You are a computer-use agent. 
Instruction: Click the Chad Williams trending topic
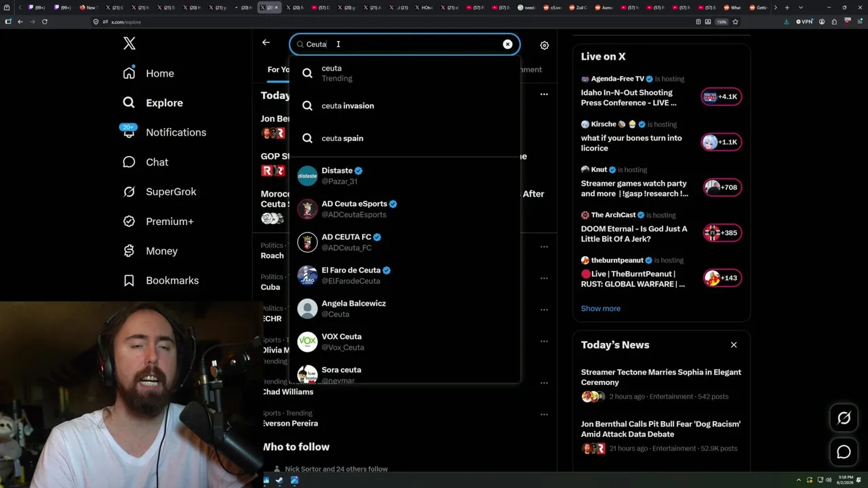288,392
